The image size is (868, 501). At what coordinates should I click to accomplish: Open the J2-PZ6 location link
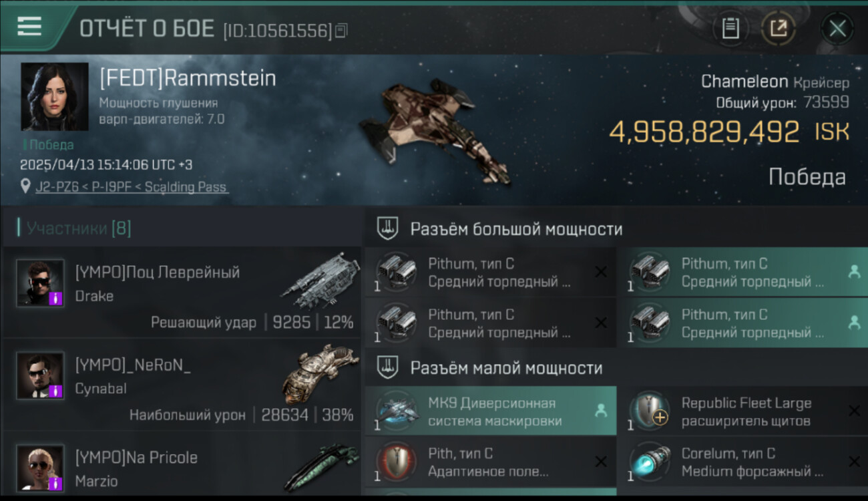pyautogui.click(x=132, y=187)
